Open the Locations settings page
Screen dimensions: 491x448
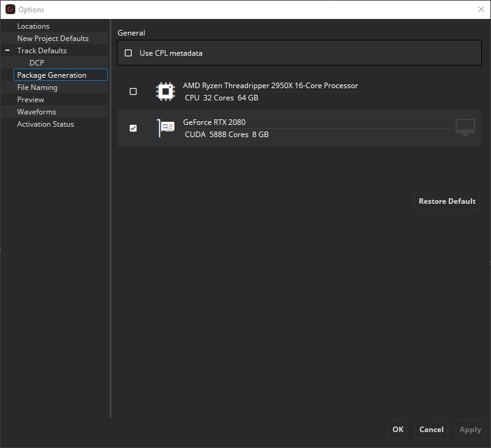coord(33,26)
